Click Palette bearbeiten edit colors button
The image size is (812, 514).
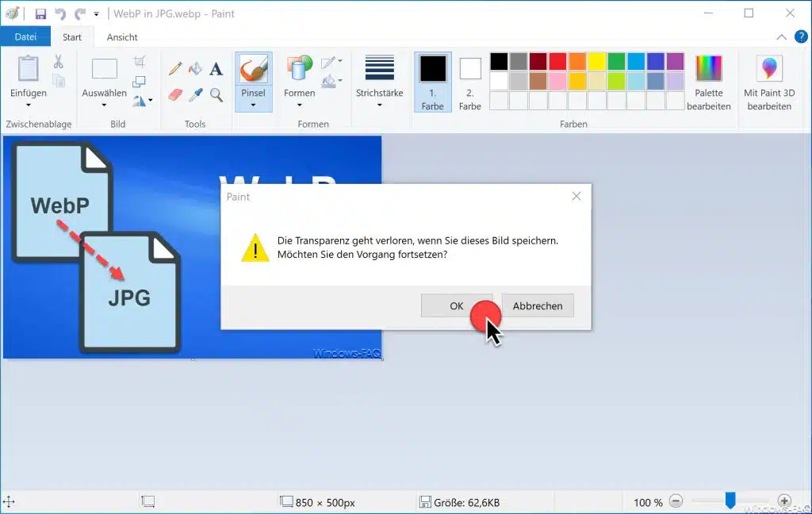tap(708, 83)
